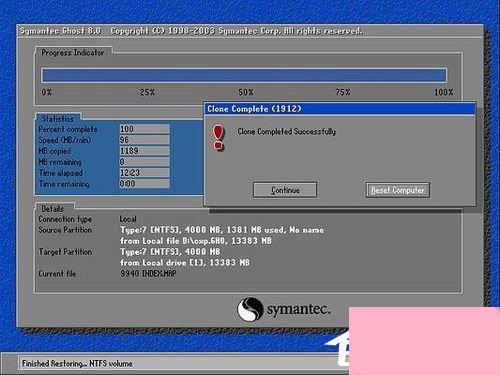
Task: Click the Finished Restoring status bar text
Action: point(77,363)
